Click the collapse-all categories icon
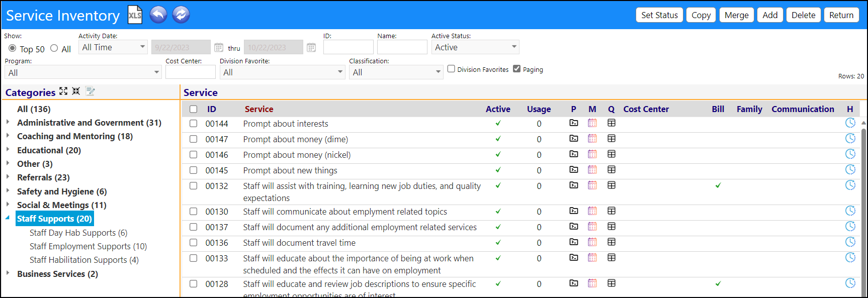This screenshot has width=868, height=298. pyautogui.click(x=76, y=91)
